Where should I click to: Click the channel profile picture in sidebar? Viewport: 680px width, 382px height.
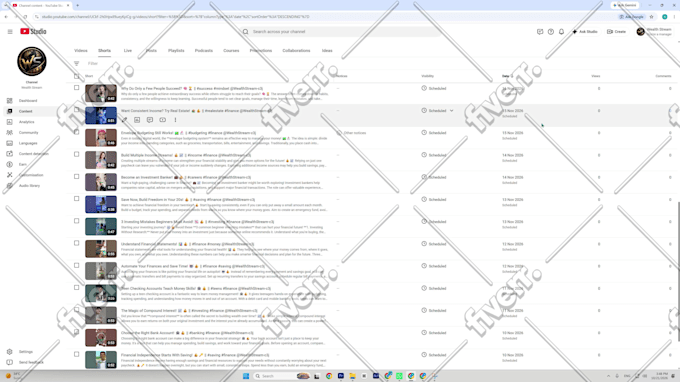pyautogui.click(x=32, y=62)
